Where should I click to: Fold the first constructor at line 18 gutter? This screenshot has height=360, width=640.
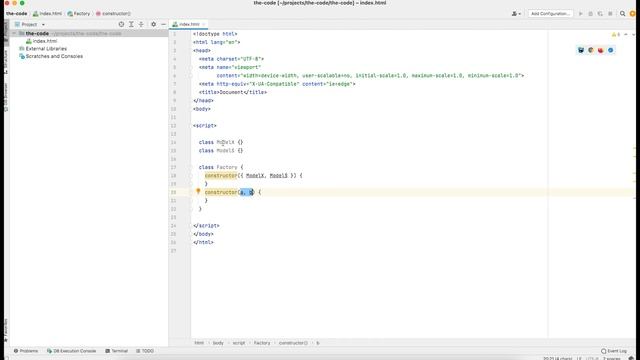pyautogui.click(x=191, y=176)
